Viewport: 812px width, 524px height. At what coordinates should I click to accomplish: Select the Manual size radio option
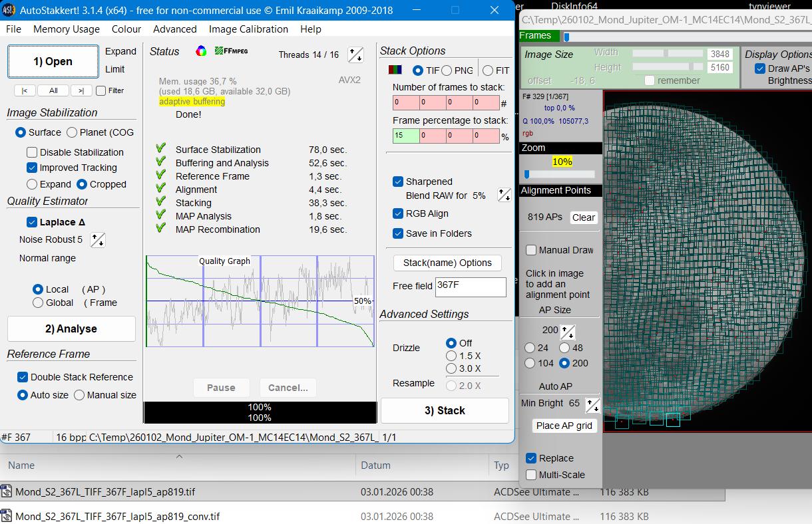pos(79,395)
